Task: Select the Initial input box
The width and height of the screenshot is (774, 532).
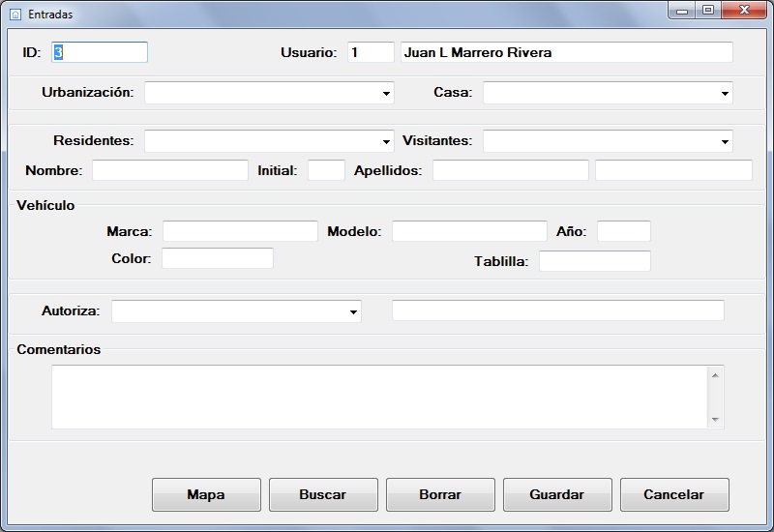Action: click(x=326, y=170)
